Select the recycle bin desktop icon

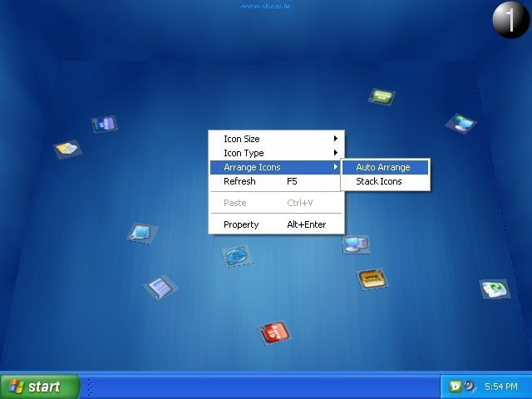495,288
